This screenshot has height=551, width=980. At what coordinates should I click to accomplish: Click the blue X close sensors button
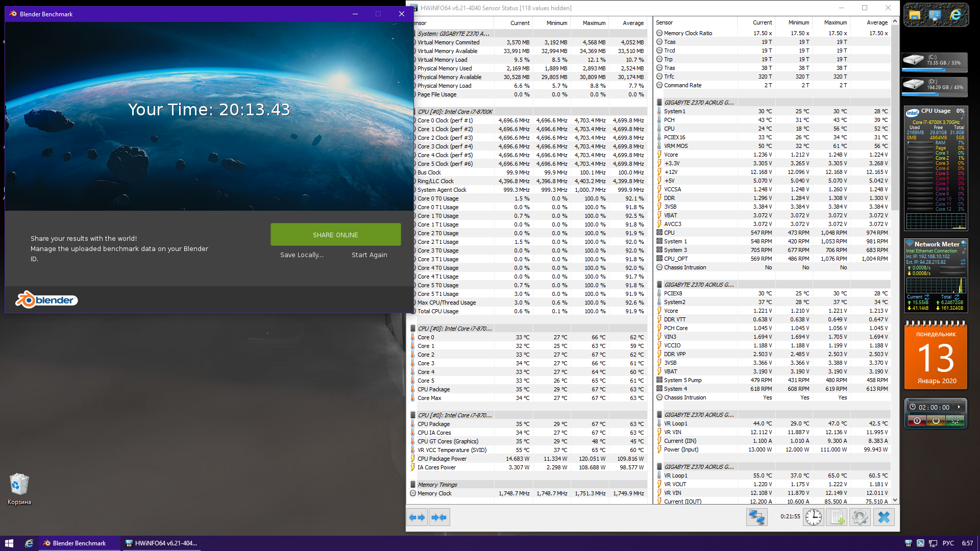pyautogui.click(x=884, y=517)
